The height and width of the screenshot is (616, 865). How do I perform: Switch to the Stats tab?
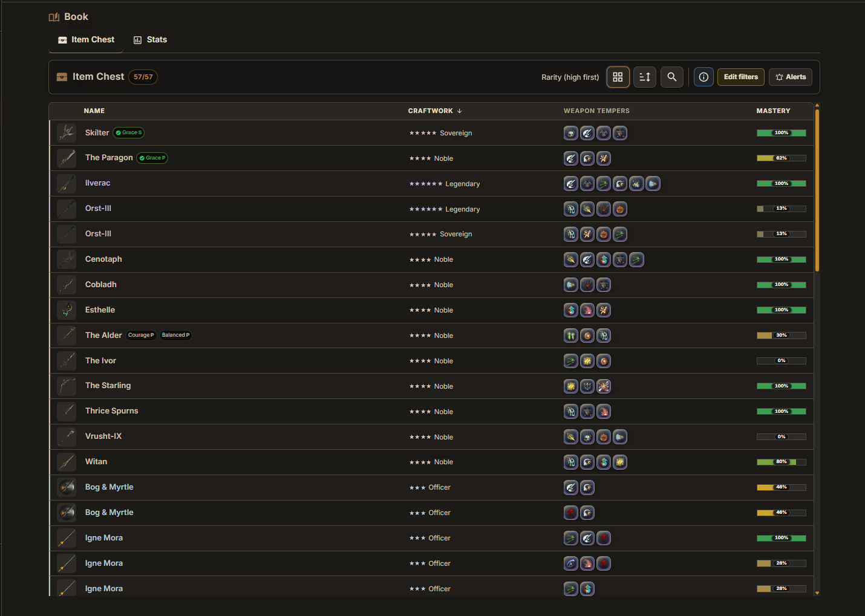[x=150, y=40]
